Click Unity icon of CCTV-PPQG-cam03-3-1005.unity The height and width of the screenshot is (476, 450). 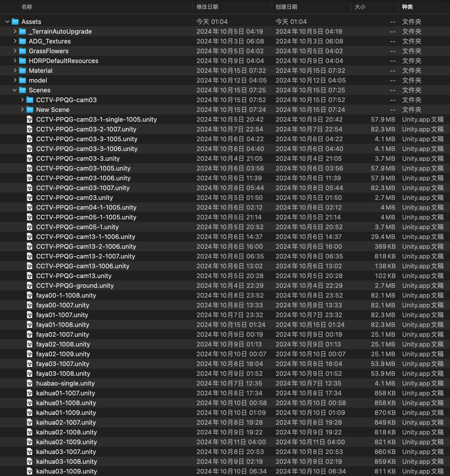[30, 139]
